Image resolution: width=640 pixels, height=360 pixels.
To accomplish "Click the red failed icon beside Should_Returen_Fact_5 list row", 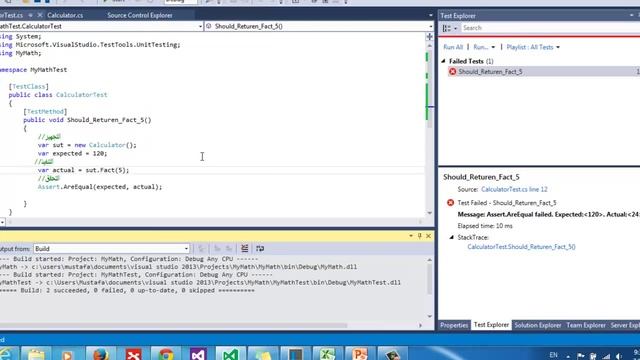I will 452,71.
